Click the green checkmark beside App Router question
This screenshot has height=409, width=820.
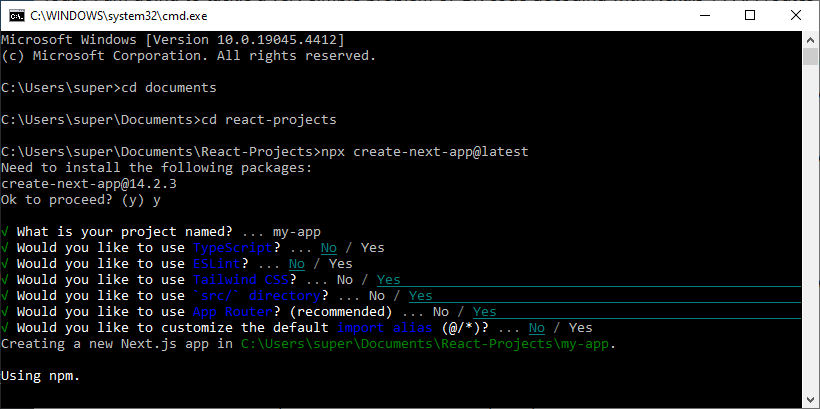pyautogui.click(x=5, y=312)
